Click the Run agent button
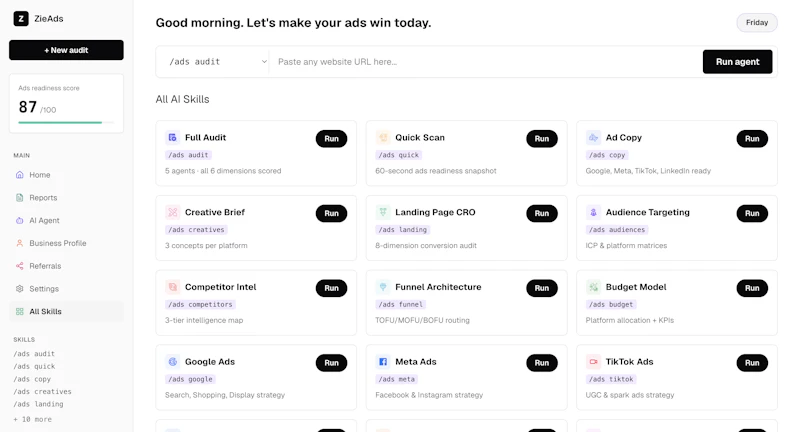Viewport: 800px width, 432px height. point(737,62)
